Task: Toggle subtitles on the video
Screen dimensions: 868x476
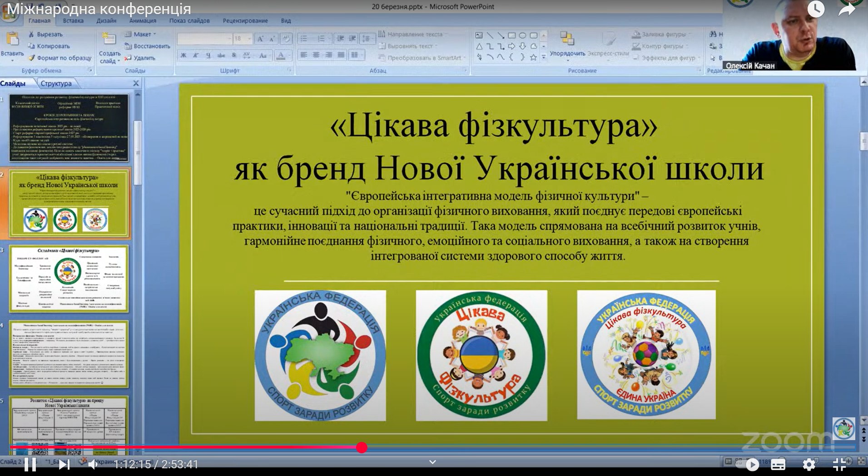Action: click(778, 464)
